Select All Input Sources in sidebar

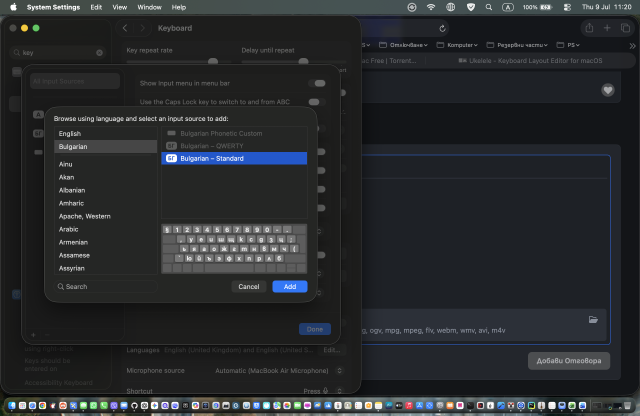(x=75, y=81)
